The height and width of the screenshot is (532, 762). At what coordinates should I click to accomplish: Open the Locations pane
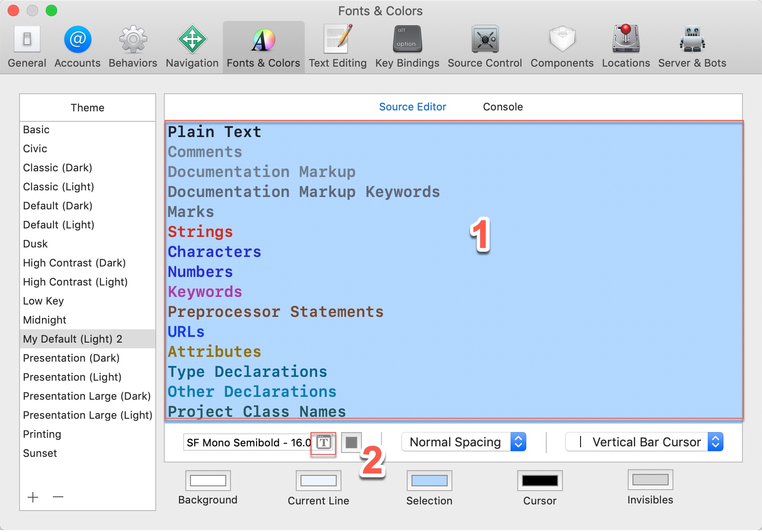[626, 47]
